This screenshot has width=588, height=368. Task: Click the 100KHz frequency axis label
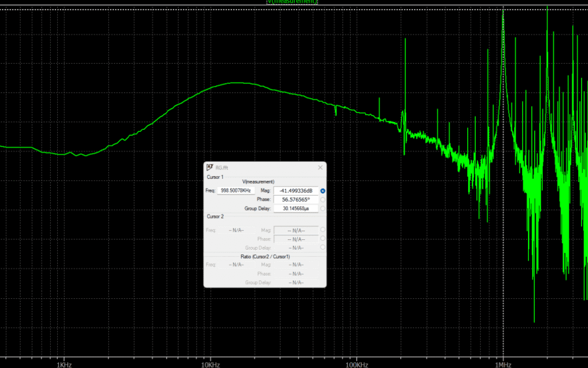pyautogui.click(x=357, y=364)
